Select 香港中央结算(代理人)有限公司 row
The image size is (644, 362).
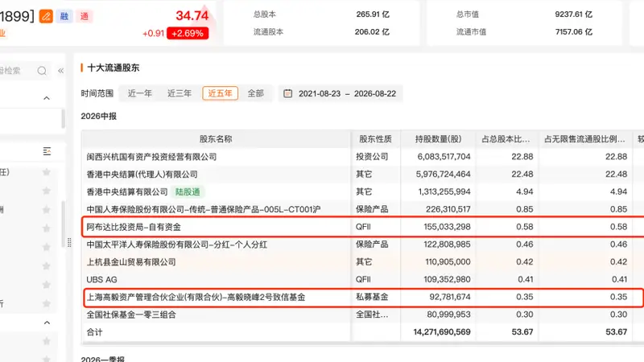[363, 175]
